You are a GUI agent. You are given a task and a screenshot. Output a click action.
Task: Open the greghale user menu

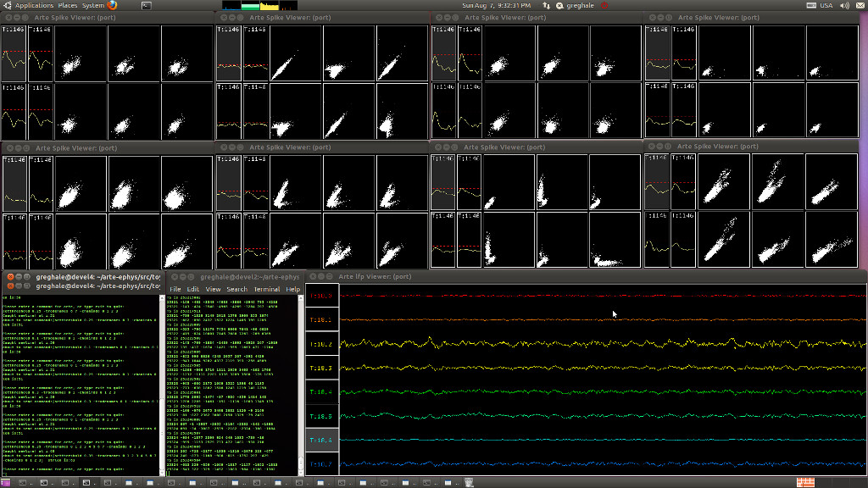[x=580, y=6]
